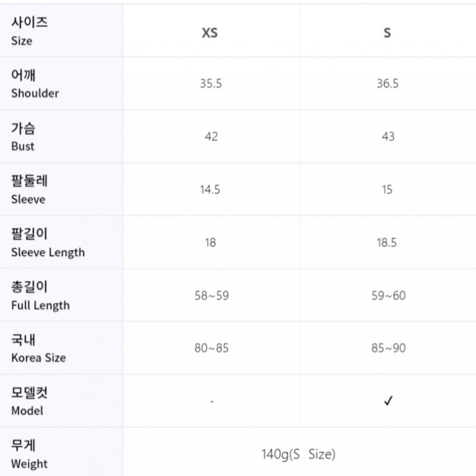Click S bust value 43
Screen dimensions: 476x476
pos(388,137)
